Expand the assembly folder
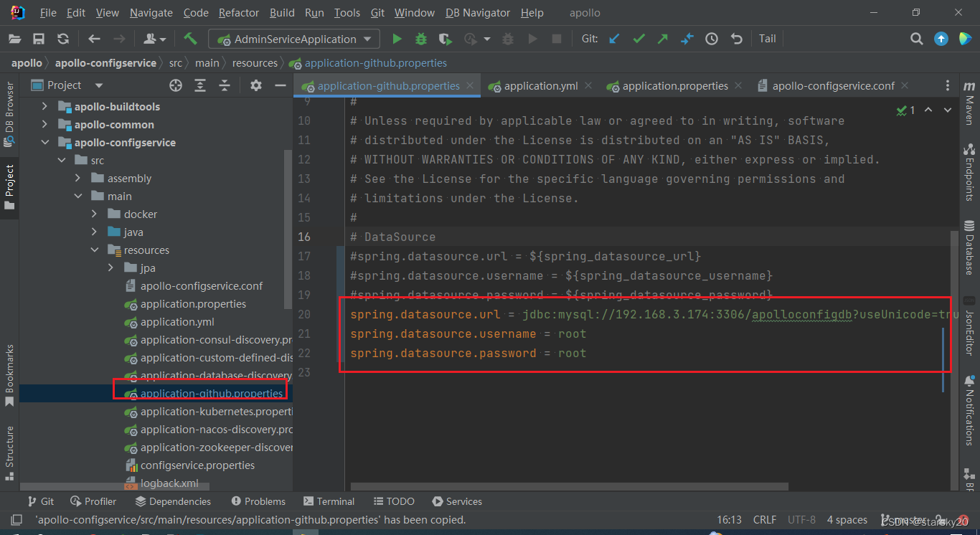The image size is (980, 535). click(x=78, y=178)
